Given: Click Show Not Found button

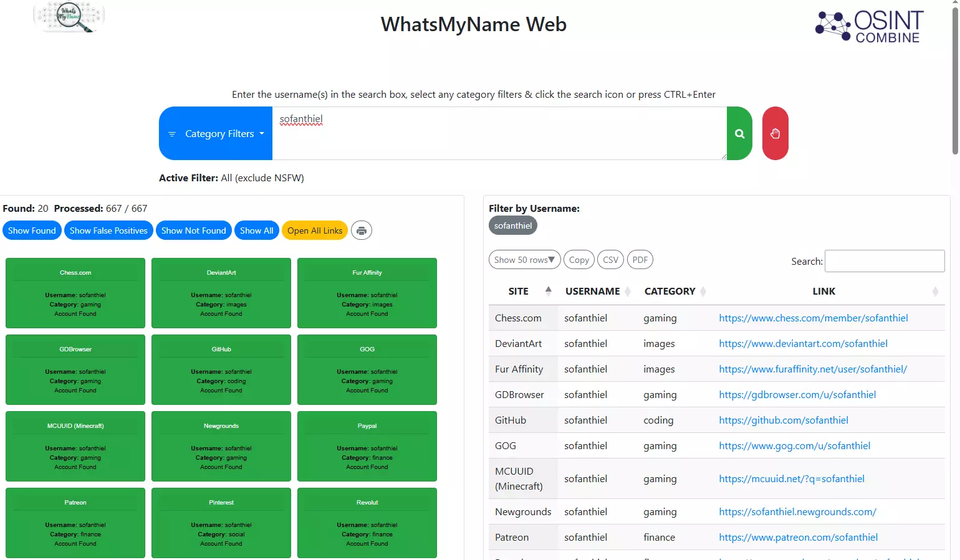Looking at the screenshot, I should (194, 230).
